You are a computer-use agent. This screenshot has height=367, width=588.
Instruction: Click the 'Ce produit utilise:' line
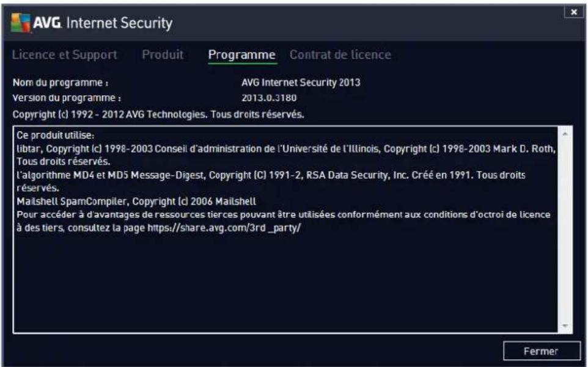56,135
